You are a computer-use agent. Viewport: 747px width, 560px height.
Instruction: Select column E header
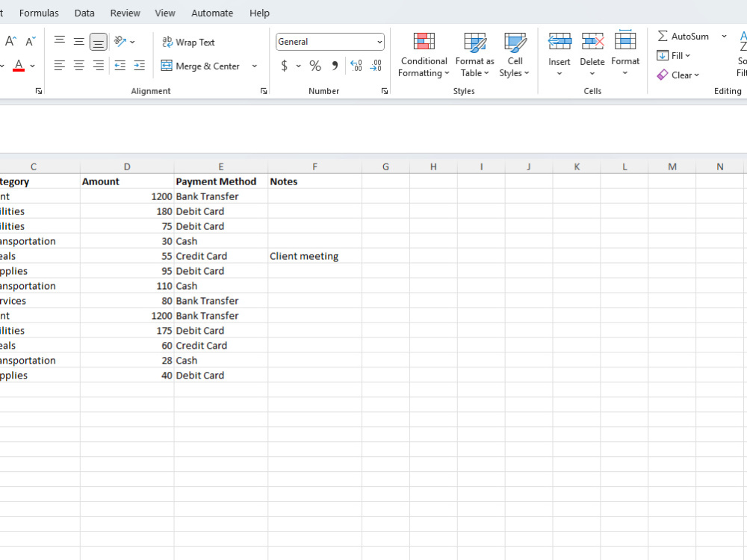tap(221, 167)
